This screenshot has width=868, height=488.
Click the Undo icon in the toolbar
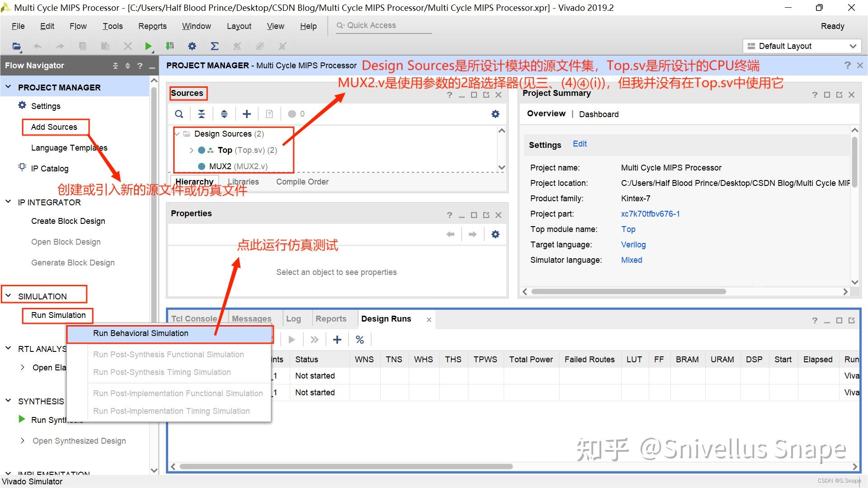point(38,46)
